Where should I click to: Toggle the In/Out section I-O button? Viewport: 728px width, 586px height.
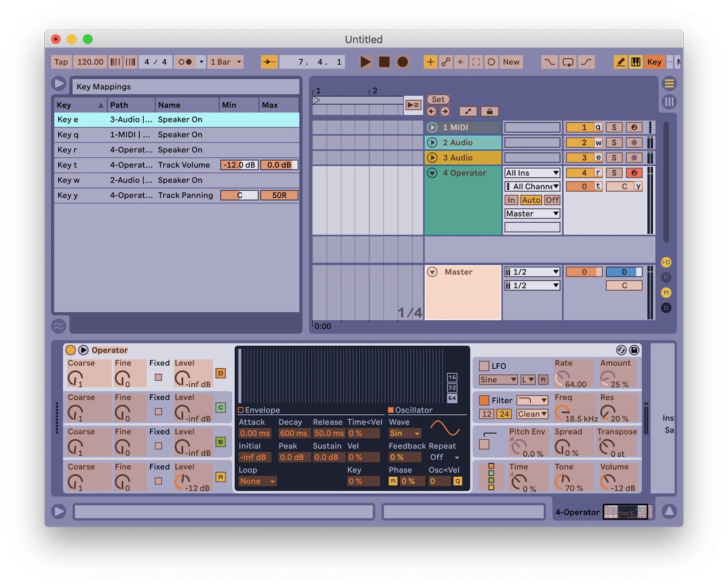(666, 262)
